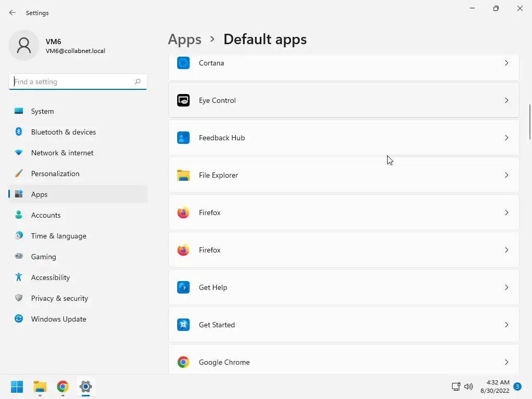Click the Get Help label text
The image size is (532, 399).
click(213, 287)
